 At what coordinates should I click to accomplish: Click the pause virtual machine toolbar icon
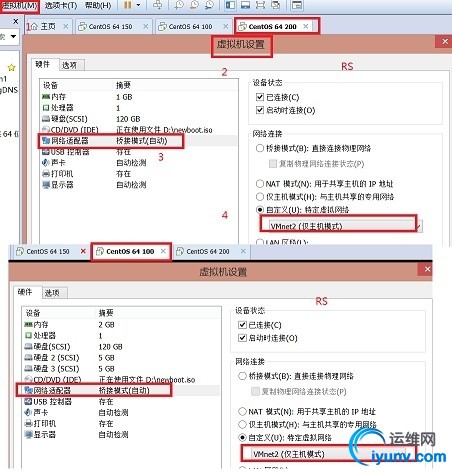[x=128, y=5]
